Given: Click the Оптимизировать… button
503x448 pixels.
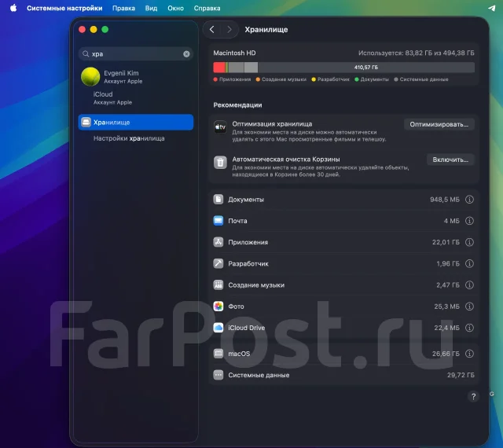Looking at the screenshot, I should (x=439, y=124).
